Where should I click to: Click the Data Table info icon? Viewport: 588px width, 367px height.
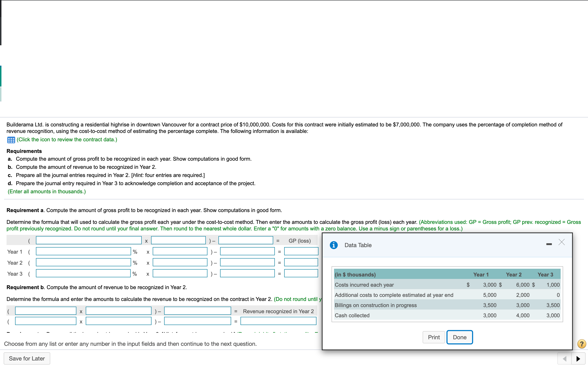click(334, 245)
